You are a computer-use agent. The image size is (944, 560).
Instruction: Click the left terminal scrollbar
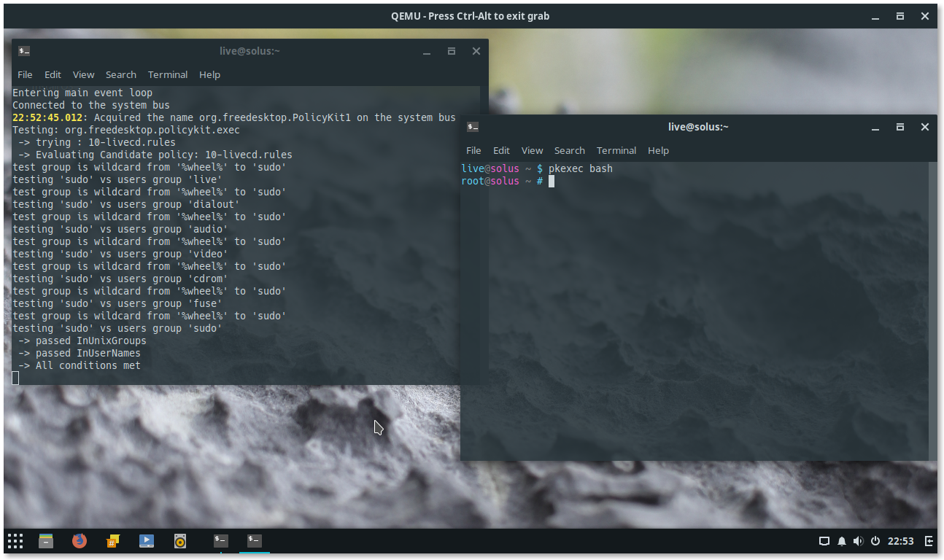pos(484,235)
